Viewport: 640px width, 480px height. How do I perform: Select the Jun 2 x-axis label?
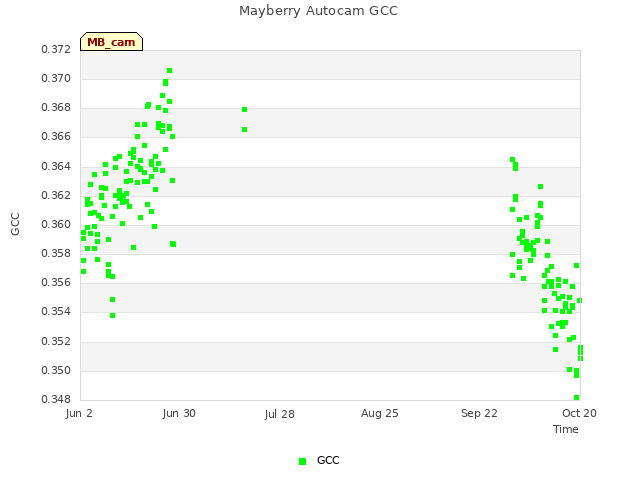tap(79, 413)
